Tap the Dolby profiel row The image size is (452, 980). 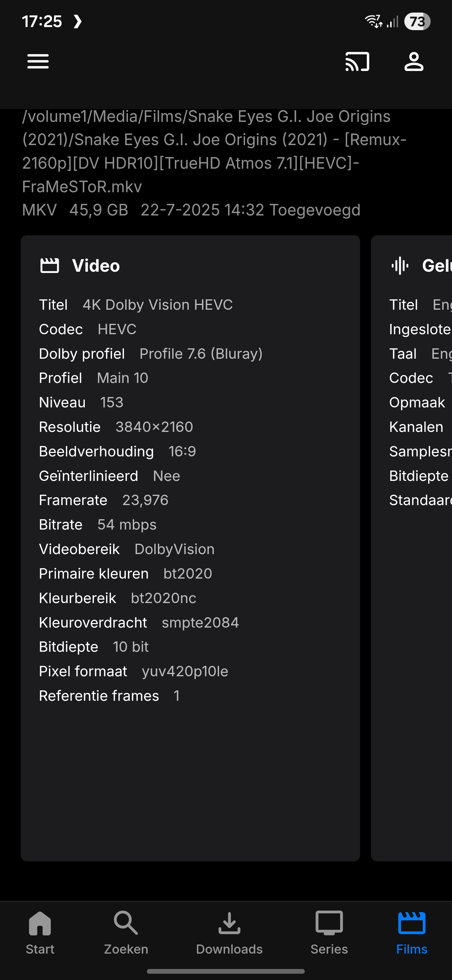151,354
